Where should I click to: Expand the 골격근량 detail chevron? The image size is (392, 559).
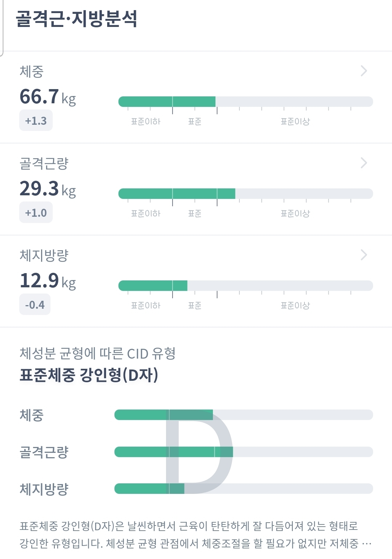pos(364,163)
